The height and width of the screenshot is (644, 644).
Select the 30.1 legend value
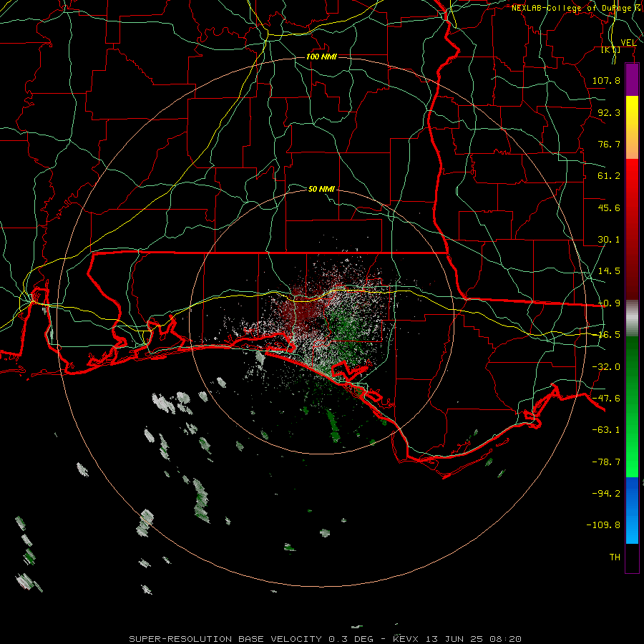[609, 240]
